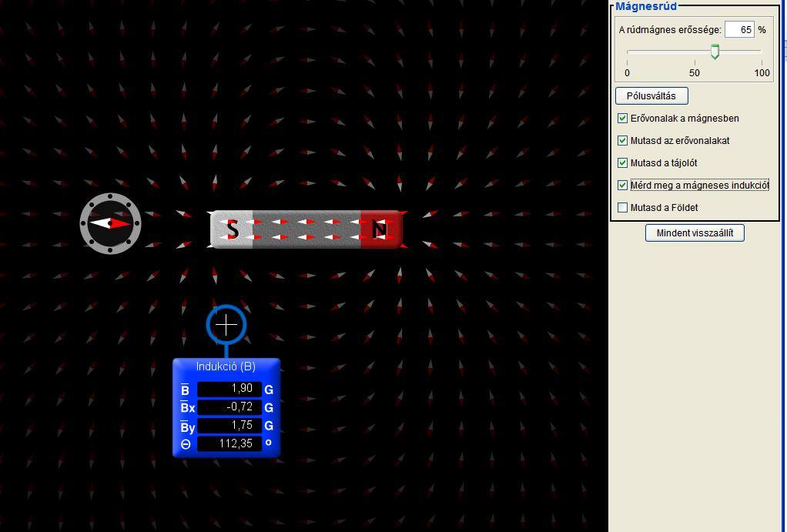Click the gray middle of the bar magnet
The width and height of the screenshot is (787, 532).
click(306, 229)
